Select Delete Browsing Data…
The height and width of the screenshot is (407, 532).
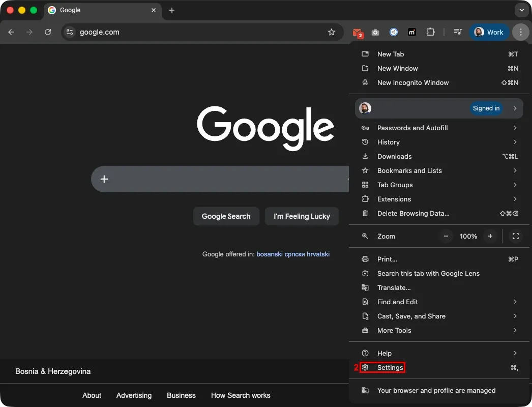pyautogui.click(x=439, y=214)
